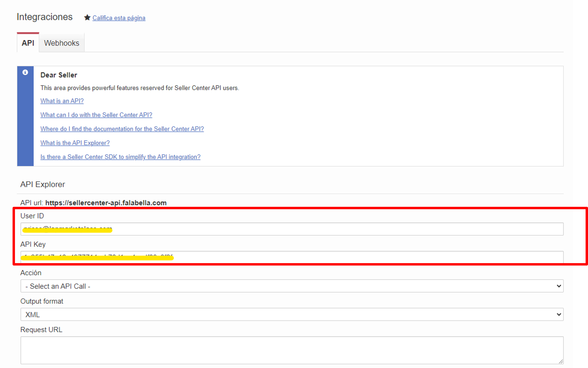Viewport: 588px width, 368px height.
Task: Click the info icon in blue sidebar
Action: point(25,72)
